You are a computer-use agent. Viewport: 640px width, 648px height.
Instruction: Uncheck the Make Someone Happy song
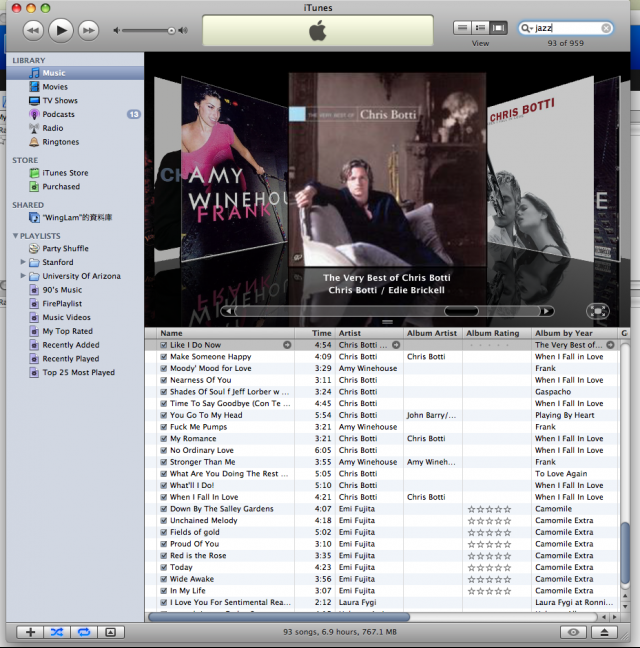pos(164,357)
